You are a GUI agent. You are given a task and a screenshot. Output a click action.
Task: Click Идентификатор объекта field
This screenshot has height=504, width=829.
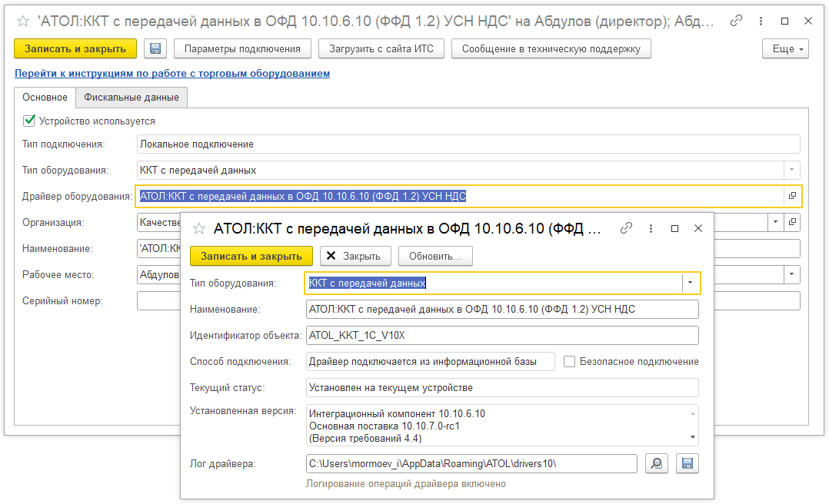click(x=502, y=335)
